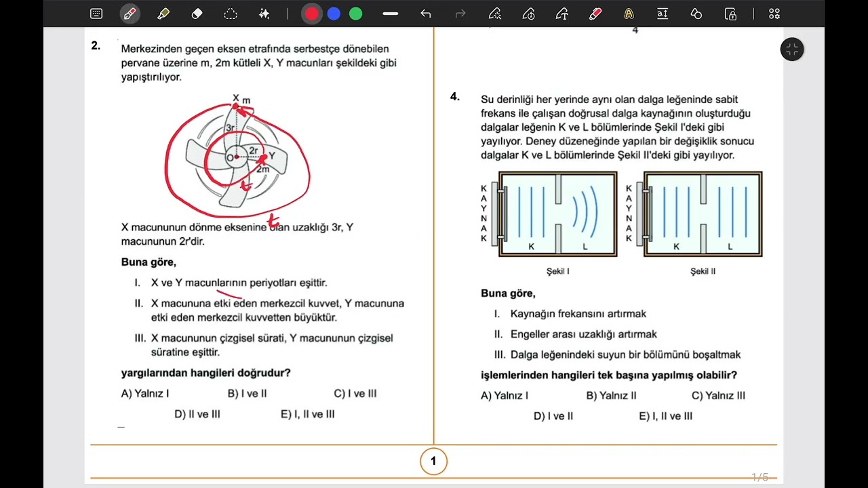This screenshot has height=488, width=868.
Task: Select the sparkle AI tool
Action: click(264, 14)
